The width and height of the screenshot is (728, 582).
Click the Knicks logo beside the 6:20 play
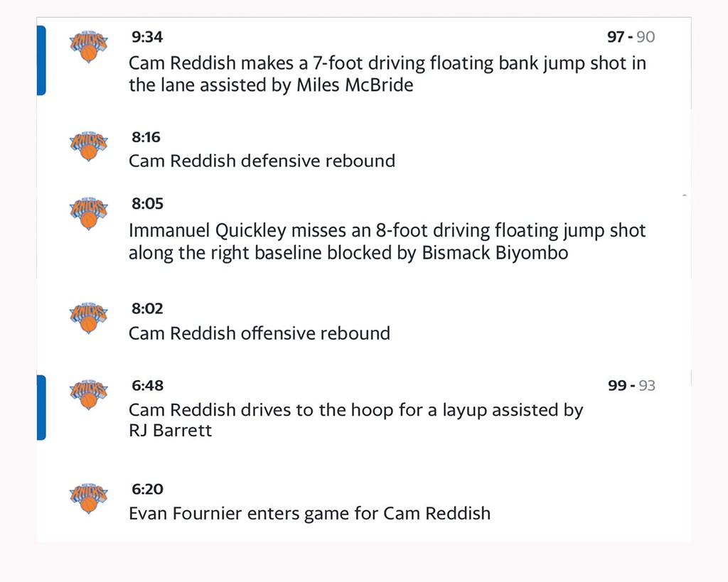click(88, 498)
